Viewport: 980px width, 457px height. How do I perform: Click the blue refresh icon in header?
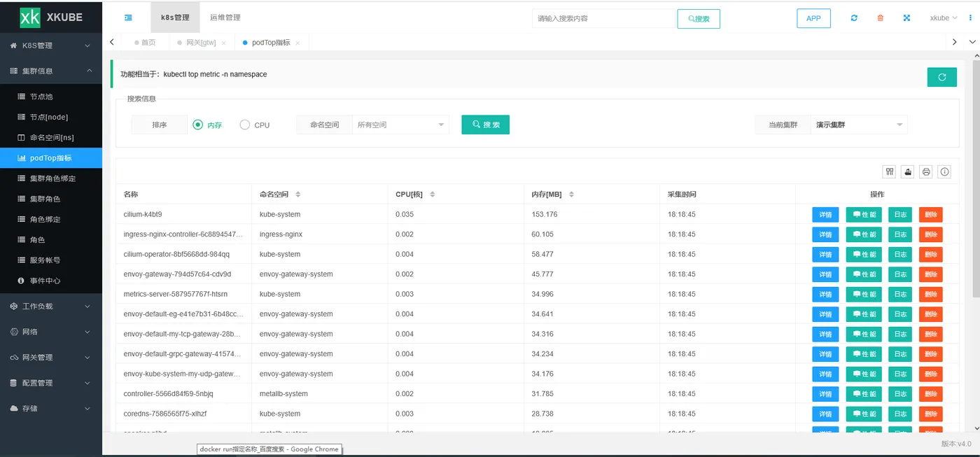point(854,18)
